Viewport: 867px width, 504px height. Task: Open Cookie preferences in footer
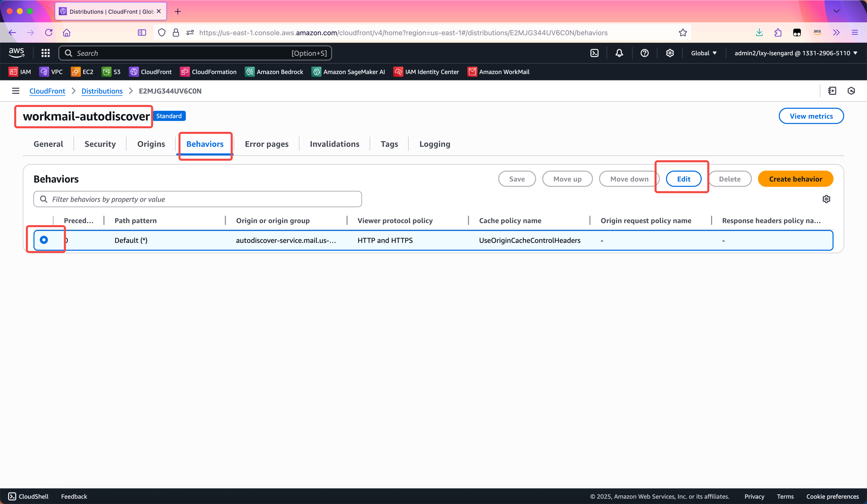click(832, 496)
